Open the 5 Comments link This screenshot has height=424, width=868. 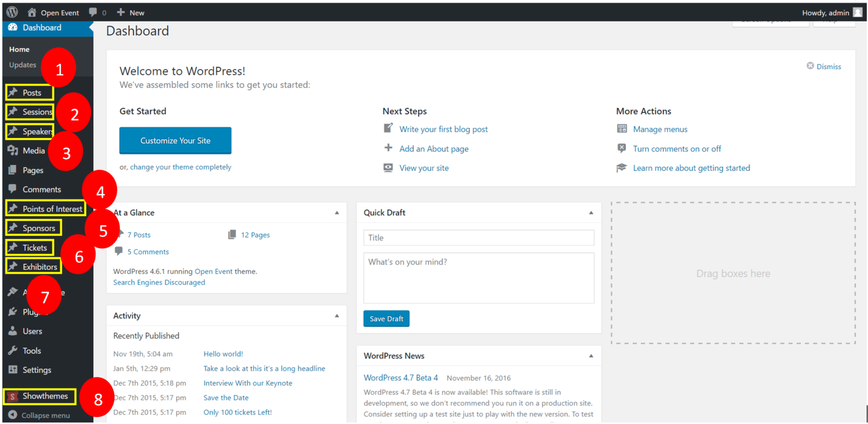148,252
